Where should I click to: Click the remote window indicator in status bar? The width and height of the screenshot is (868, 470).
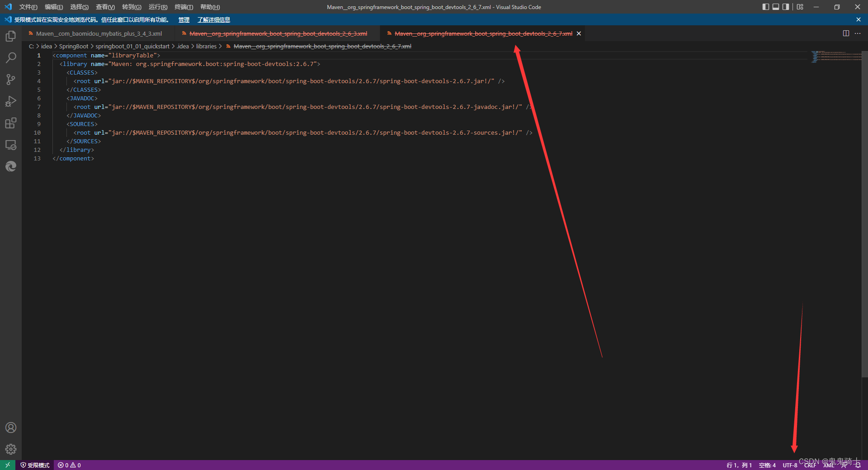[8, 465]
